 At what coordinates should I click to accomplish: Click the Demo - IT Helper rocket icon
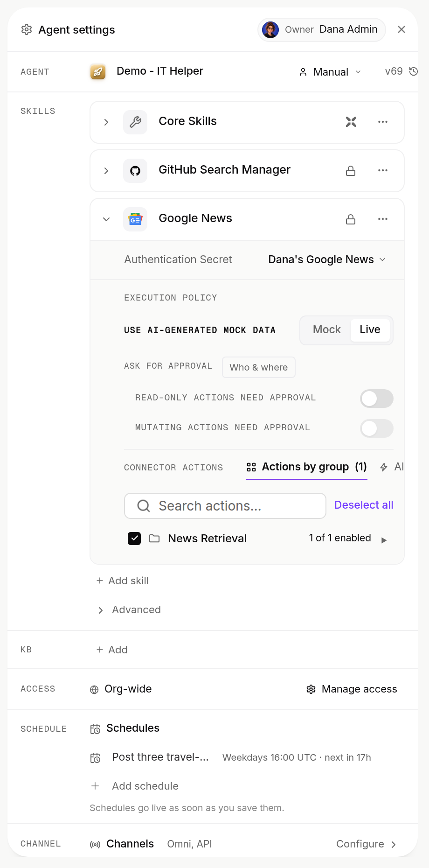(98, 72)
